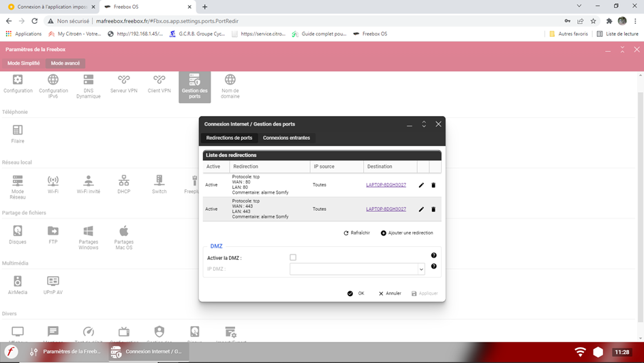
Task: Edit the WAN 80 redirection with the pencil
Action: tap(421, 186)
